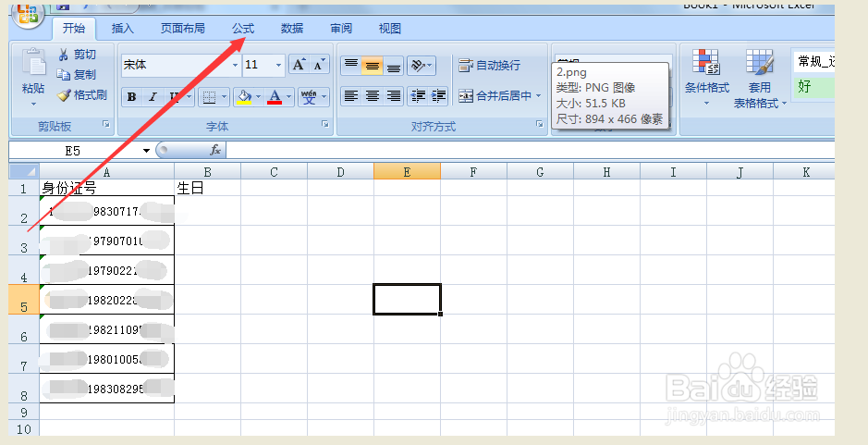868x445 pixels.
Task: Select cell A1 containing 身份证号
Action: pyautogui.click(x=107, y=188)
